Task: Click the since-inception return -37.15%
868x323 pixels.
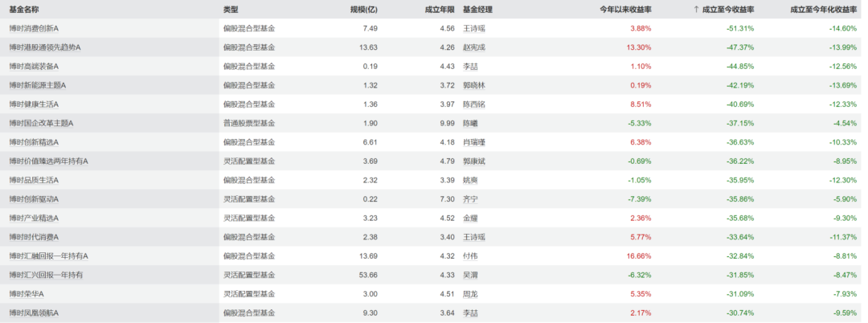Action: [741, 124]
